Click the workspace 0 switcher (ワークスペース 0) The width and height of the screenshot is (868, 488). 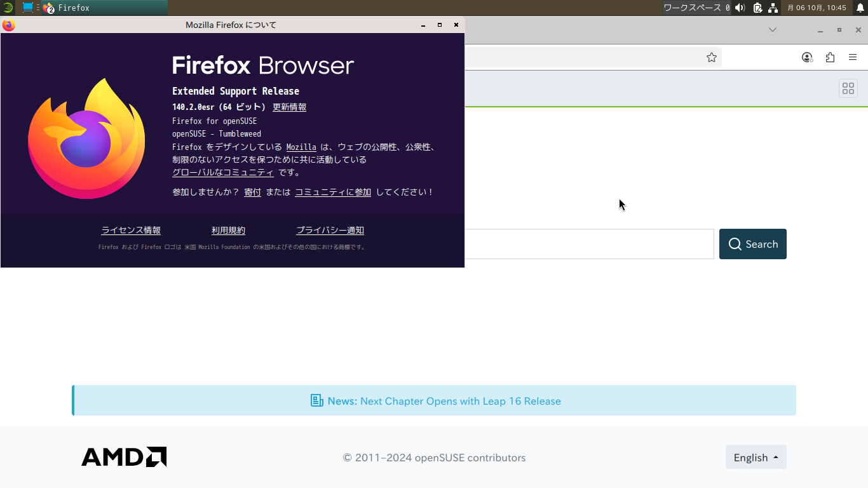click(x=696, y=8)
